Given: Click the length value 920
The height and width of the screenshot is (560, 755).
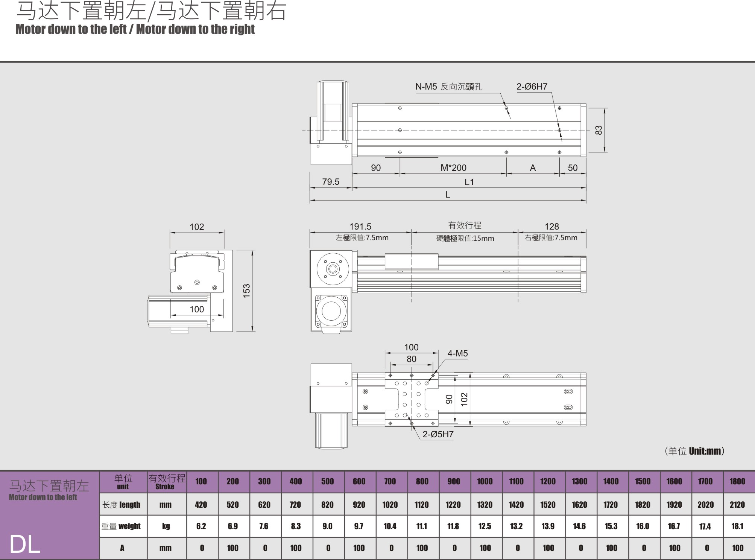Looking at the screenshot, I should point(359,505).
